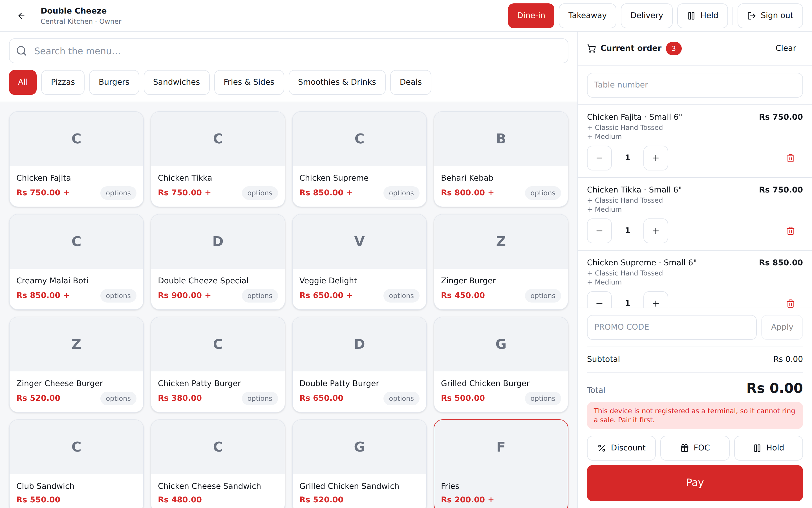Increase Chicken Fajita quantity
The width and height of the screenshot is (812, 508).
click(x=656, y=158)
